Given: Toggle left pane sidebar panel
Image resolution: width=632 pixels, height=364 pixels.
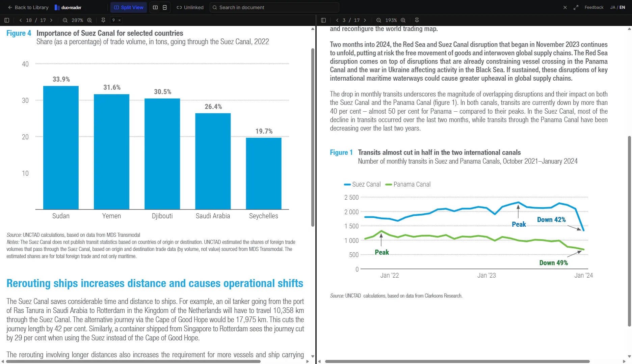Looking at the screenshot, I should point(7,20).
